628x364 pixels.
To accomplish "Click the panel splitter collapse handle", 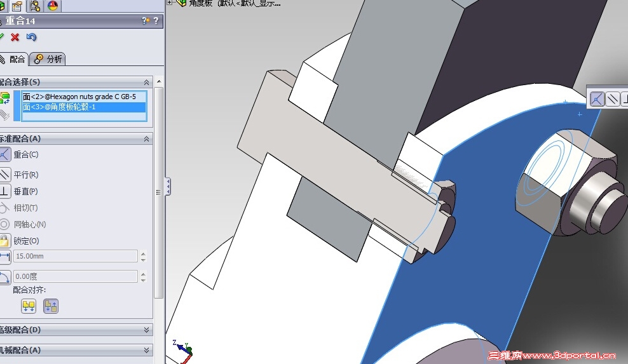I will (168, 187).
